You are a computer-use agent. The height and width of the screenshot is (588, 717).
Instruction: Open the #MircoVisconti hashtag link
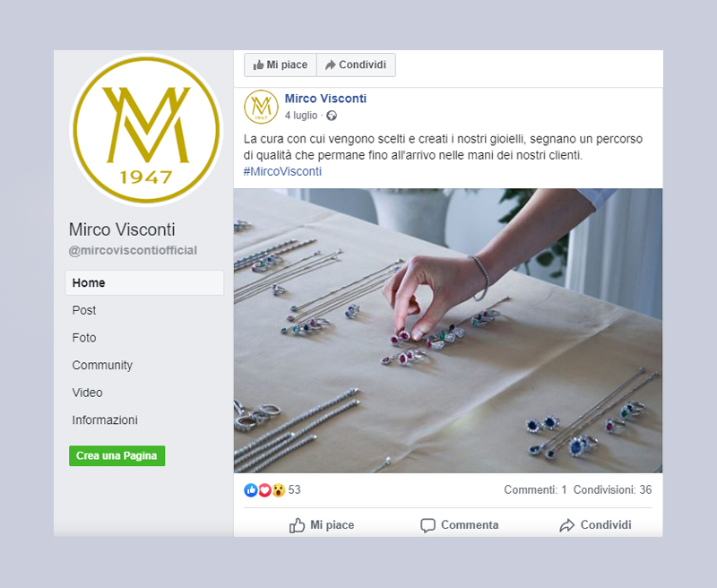[x=282, y=171]
